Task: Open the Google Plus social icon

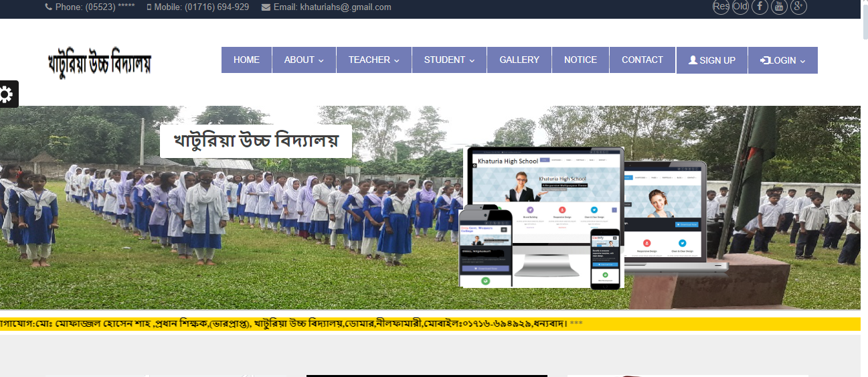Action: click(x=798, y=7)
